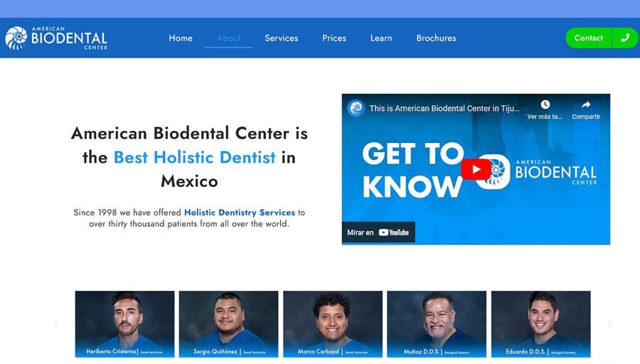Expand the Learn navigation menu
This screenshot has height=364, width=640.
(x=381, y=38)
